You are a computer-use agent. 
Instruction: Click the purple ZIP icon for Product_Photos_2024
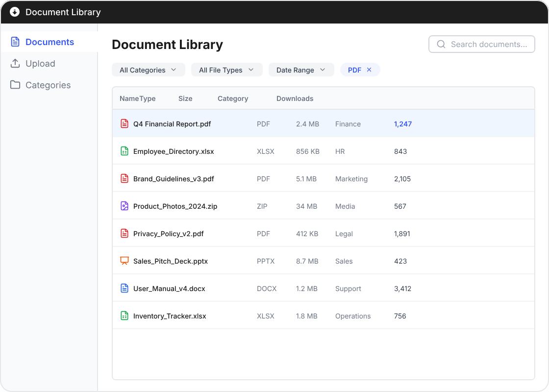(x=124, y=206)
